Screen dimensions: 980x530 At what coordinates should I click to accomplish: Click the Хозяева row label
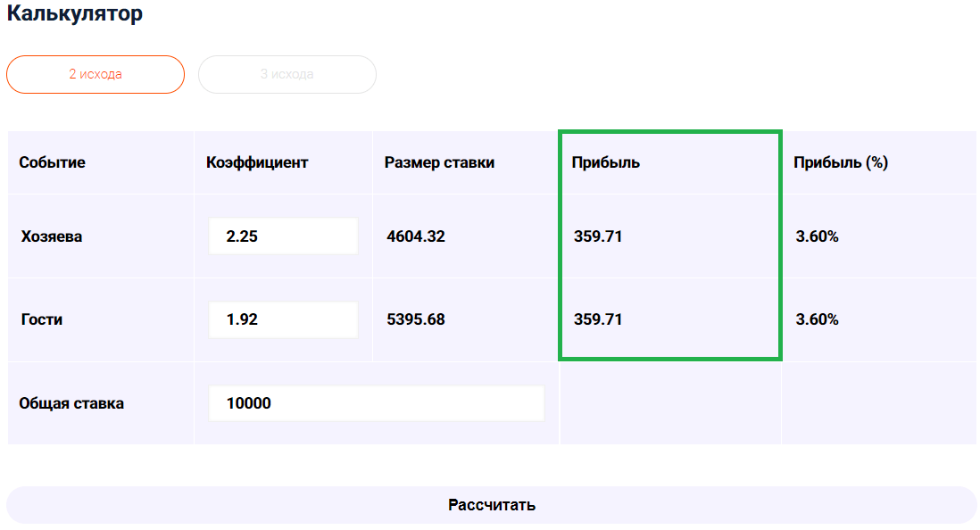[x=51, y=236]
